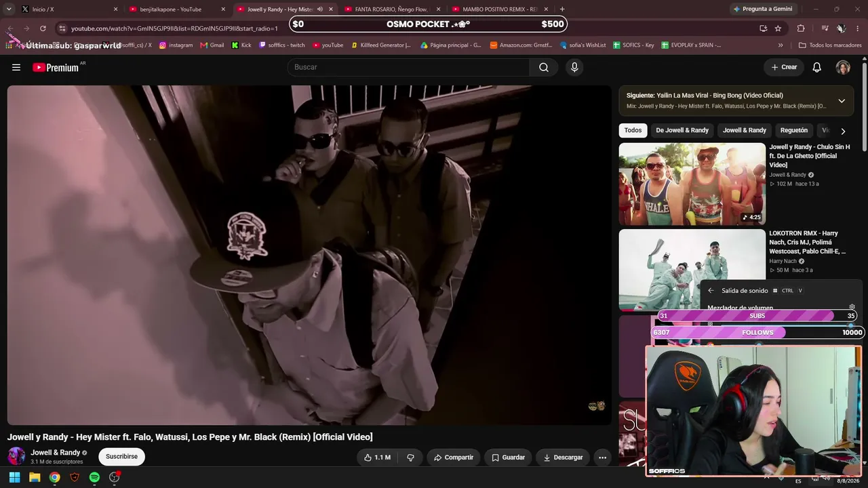Launch File Explorer from taskbar

(35, 477)
